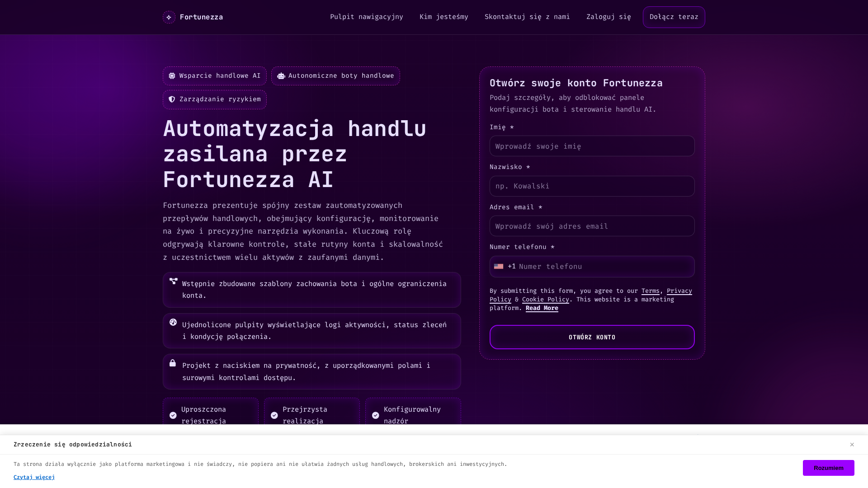Click text 'Projekt z naciskiem na prywatność'

(251, 366)
